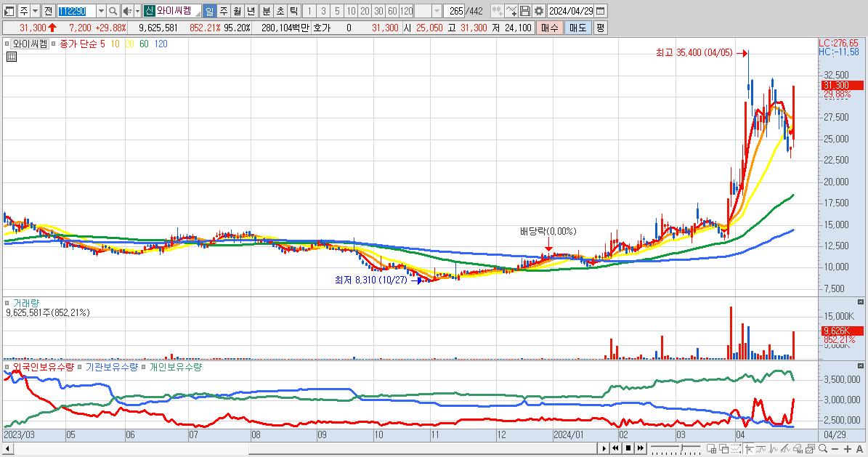
Task: Open the minute interval dropdown arrow
Action: (x=437, y=11)
